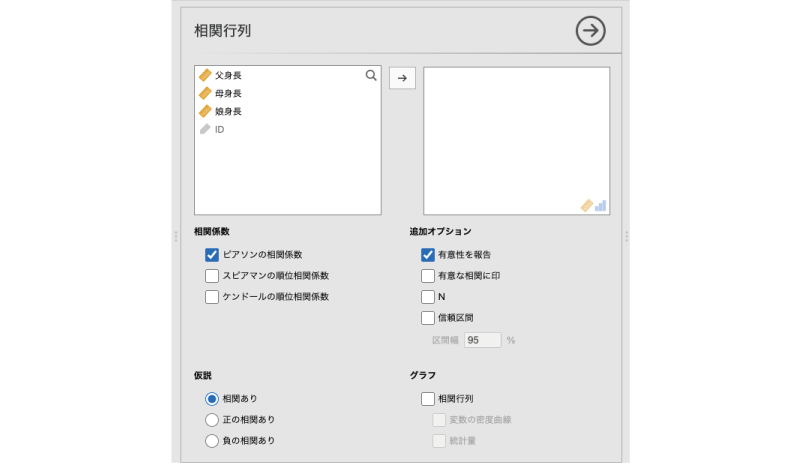Viewport: 800px width, 467px height.
Task: Click the ruler icon beside 娘身長
Action: [x=205, y=111]
